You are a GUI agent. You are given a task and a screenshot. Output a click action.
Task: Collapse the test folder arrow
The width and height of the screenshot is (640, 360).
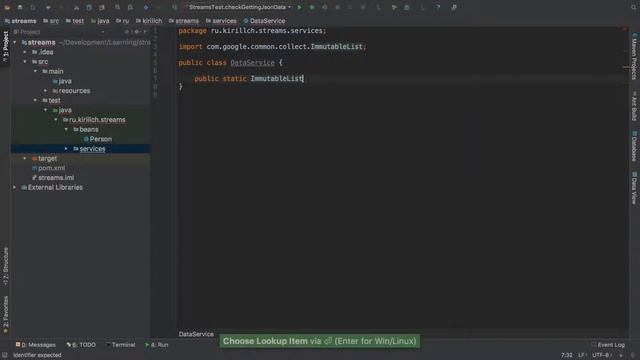click(x=36, y=100)
